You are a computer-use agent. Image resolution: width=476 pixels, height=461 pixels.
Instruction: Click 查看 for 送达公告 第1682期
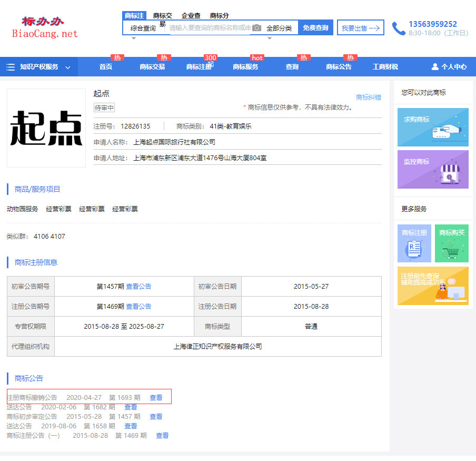(131, 407)
